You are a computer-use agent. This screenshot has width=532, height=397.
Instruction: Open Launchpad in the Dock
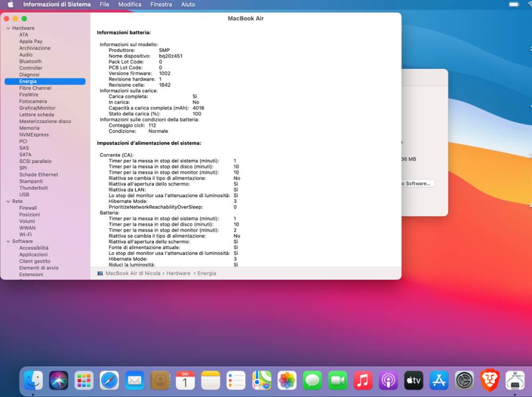[x=84, y=380]
